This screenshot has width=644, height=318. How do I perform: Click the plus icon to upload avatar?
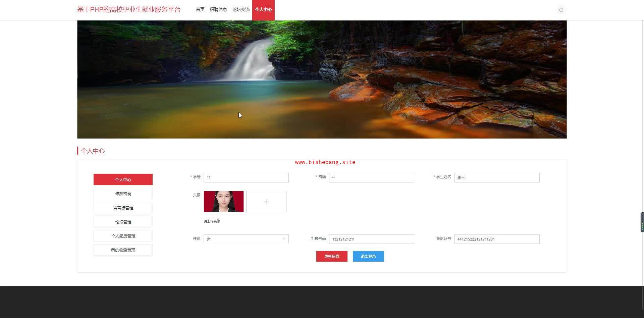point(266,202)
